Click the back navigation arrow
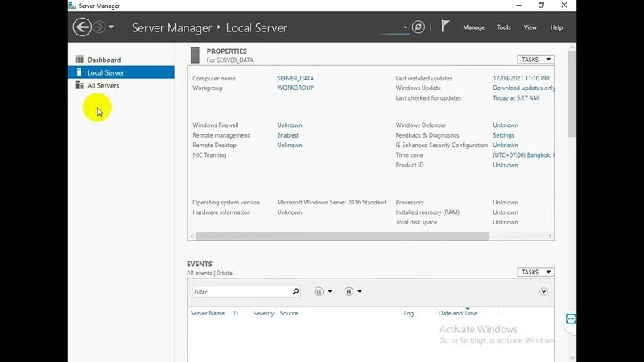This screenshot has height=362, width=644. click(81, 27)
